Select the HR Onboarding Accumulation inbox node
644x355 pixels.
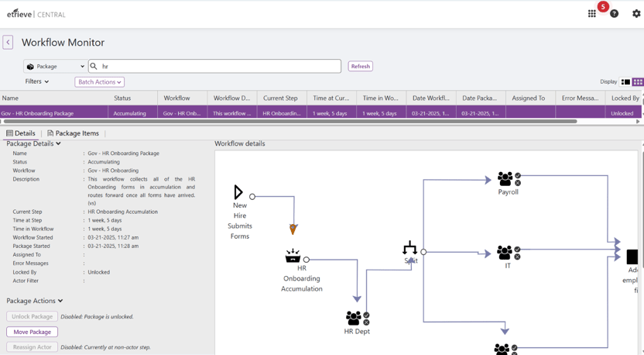[293, 256]
